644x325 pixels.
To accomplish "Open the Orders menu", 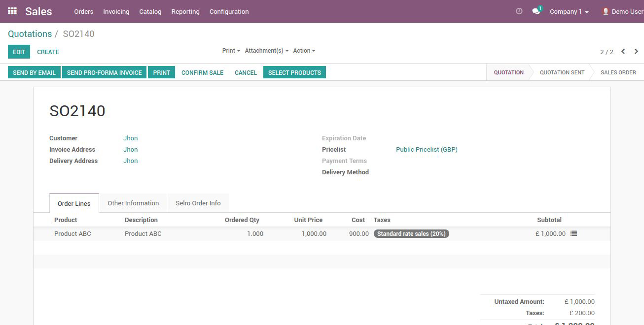I will pyautogui.click(x=83, y=11).
